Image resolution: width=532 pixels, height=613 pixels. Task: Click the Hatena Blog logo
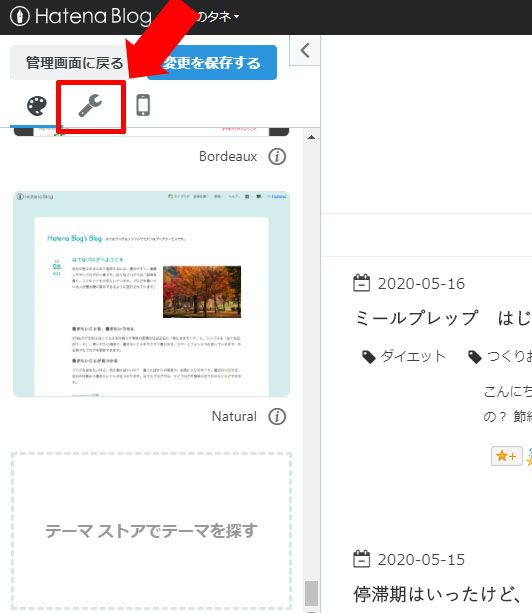81,16
